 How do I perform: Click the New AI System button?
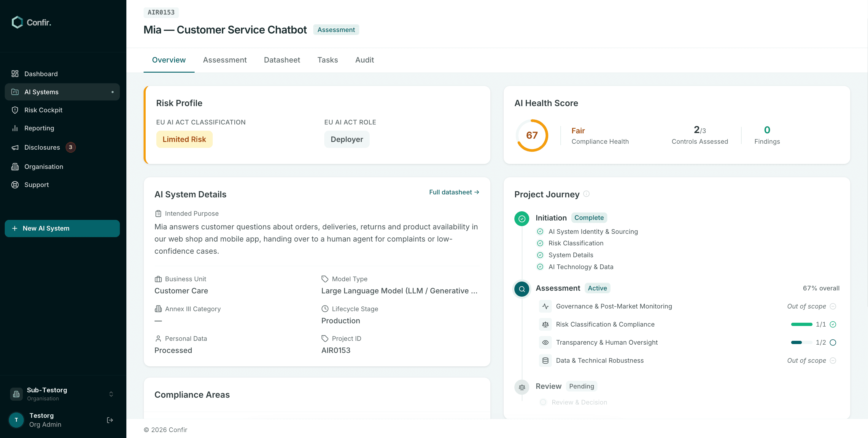pyautogui.click(x=62, y=228)
